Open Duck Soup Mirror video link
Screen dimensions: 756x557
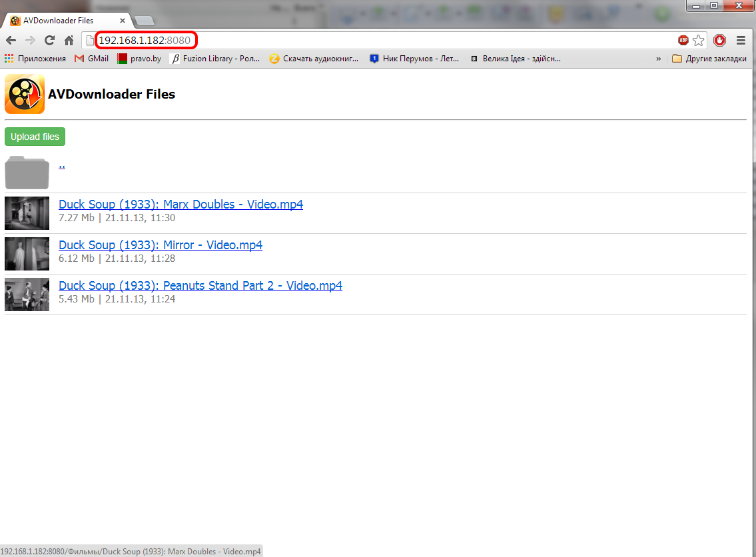pyautogui.click(x=161, y=245)
